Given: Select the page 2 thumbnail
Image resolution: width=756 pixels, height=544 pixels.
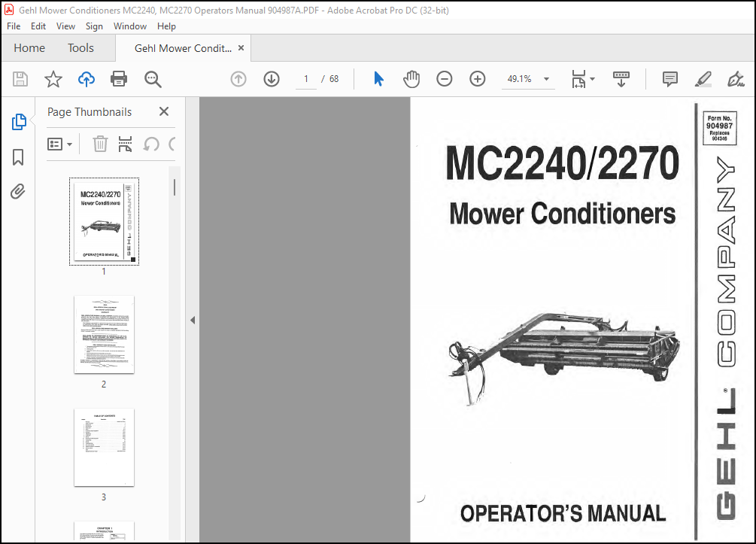Looking at the screenshot, I should [104, 334].
